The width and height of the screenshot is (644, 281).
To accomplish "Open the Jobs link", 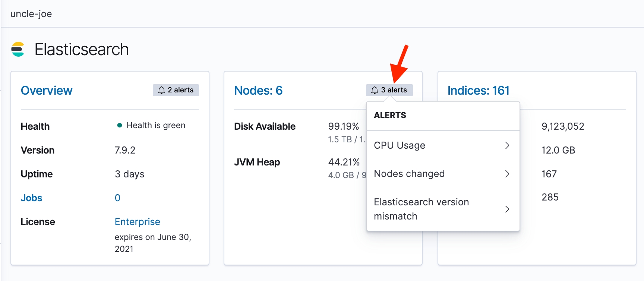I will coord(31,198).
